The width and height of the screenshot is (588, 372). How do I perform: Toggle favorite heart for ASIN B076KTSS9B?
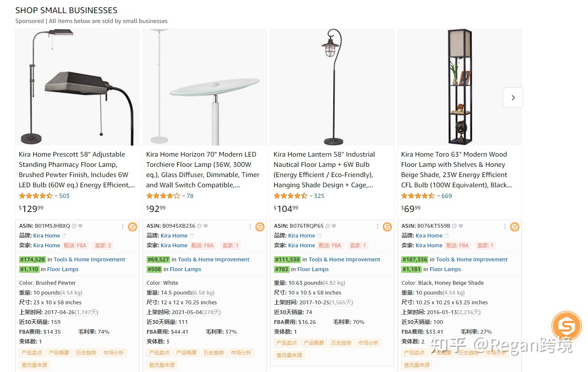click(461, 226)
